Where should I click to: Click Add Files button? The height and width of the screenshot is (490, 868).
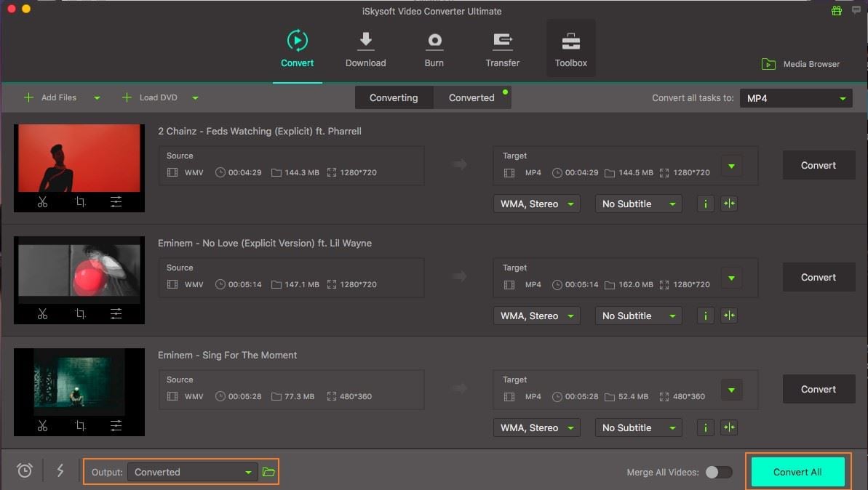50,97
